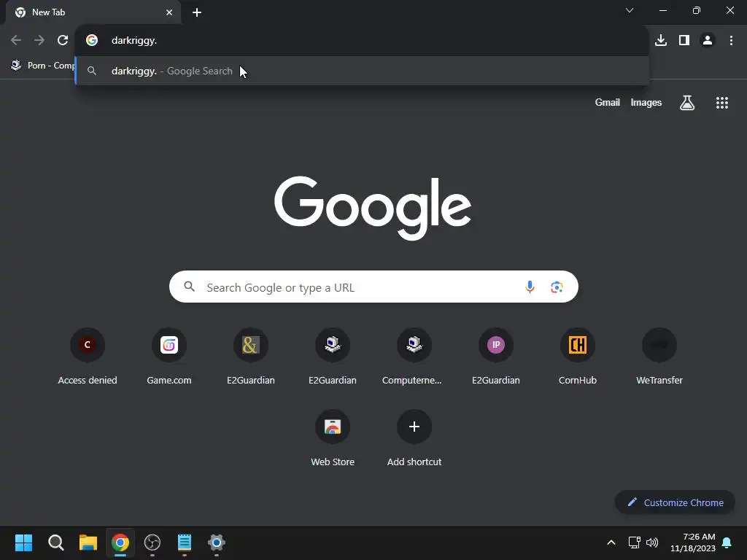Open the Porn - Comp bookmark
The image size is (747, 560).
pyautogui.click(x=43, y=65)
